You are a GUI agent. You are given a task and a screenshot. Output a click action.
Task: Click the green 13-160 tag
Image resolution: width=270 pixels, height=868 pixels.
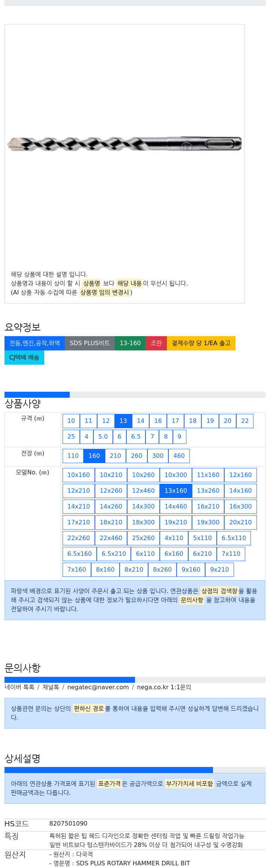coord(130,343)
